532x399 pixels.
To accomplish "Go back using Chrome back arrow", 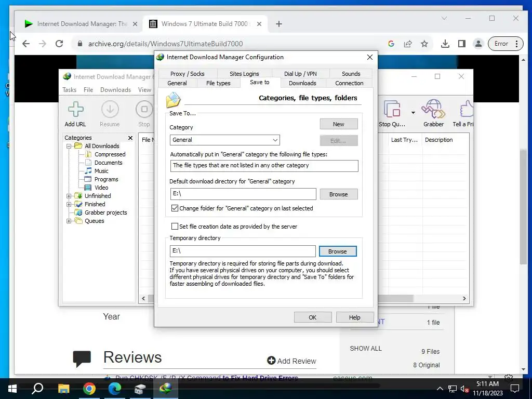I will [26, 44].
